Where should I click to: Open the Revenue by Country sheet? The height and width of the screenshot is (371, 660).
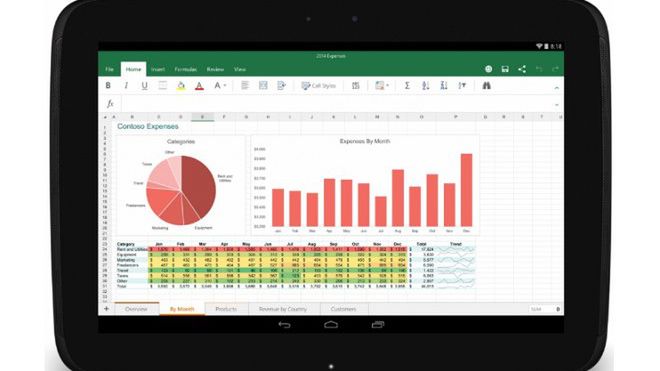pyautogui.click(x=283, y=309)
